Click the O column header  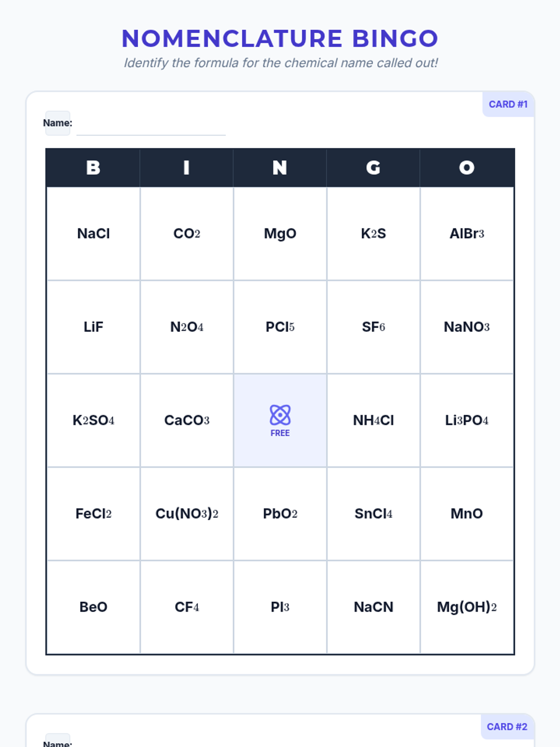pos(467,168)
